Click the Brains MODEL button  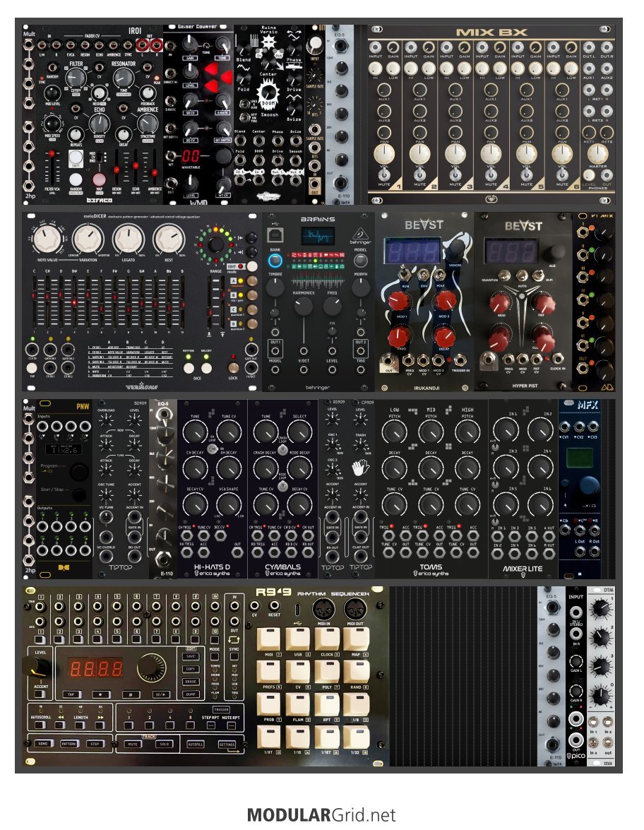pos(360,261)
